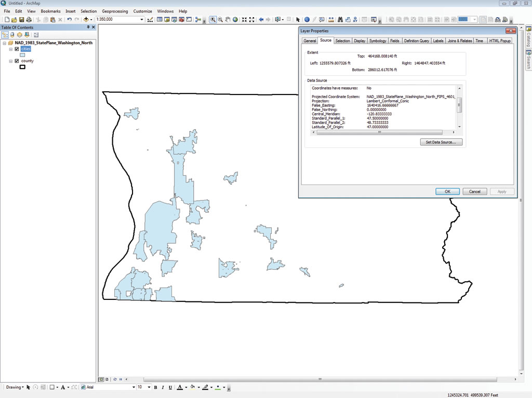Open the Search side tab
Image resolution: width=532 pixels, height=398 pixels.
[x=528, y=60]
